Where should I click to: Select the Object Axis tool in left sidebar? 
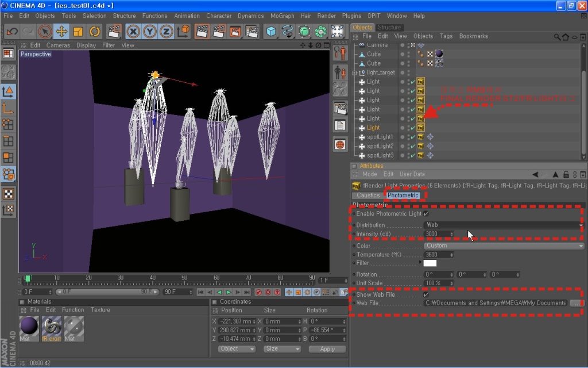tap(8, 109)
